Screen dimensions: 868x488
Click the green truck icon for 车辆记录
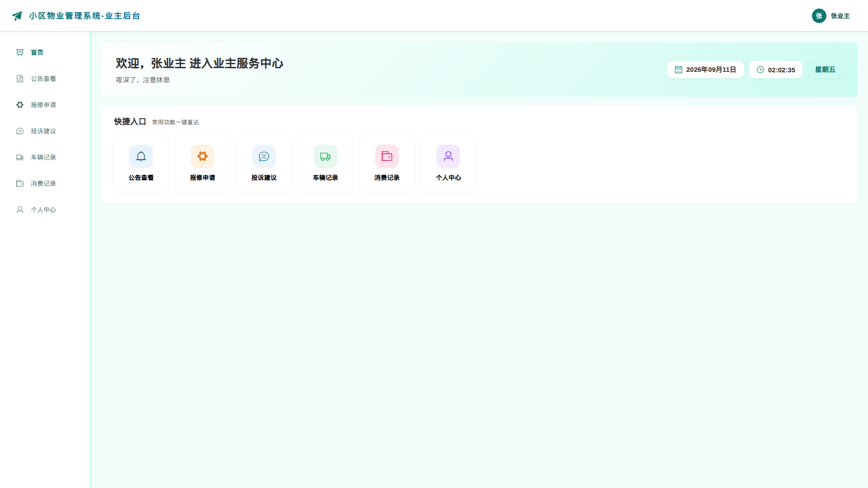pyautogui.click(x=325, y=156)
